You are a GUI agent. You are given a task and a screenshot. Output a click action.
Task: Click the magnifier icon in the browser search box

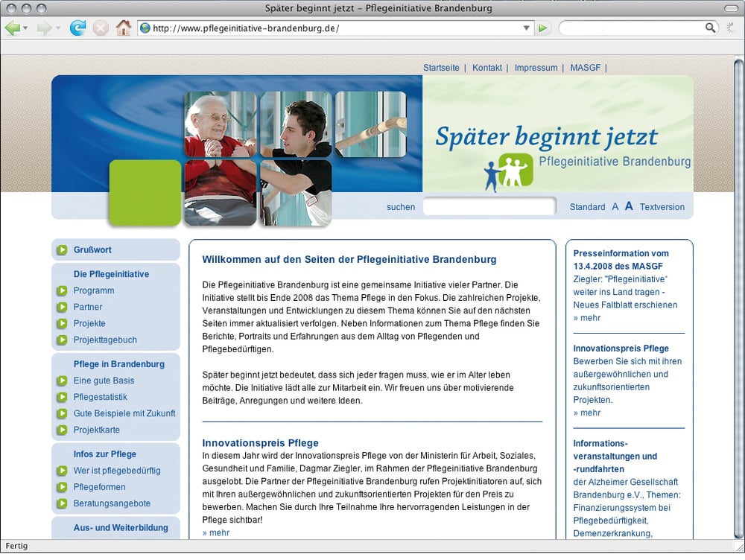pyautogui.click(x=710, y=28)
